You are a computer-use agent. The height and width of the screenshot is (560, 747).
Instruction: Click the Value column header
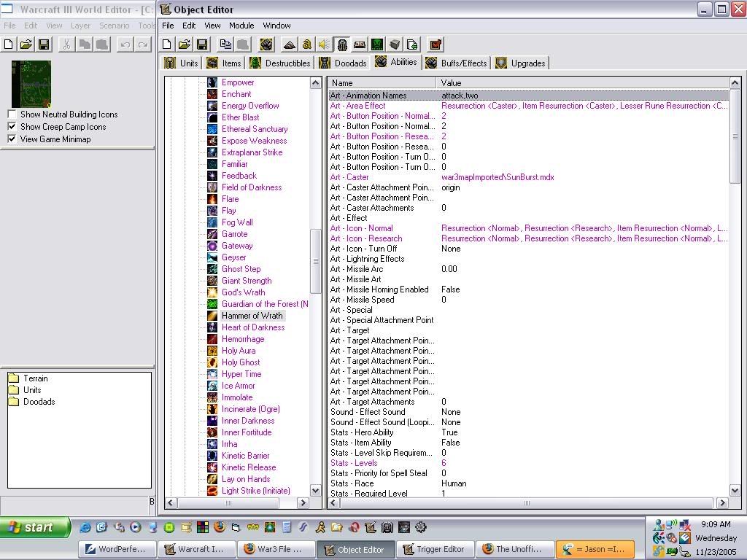tap(582, 83)
